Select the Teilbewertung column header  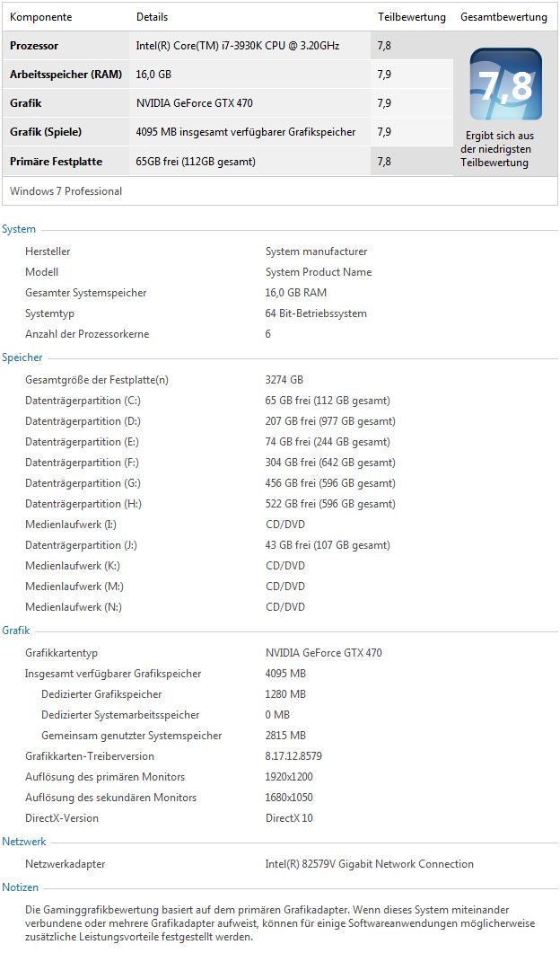click(x=411, y=17)
